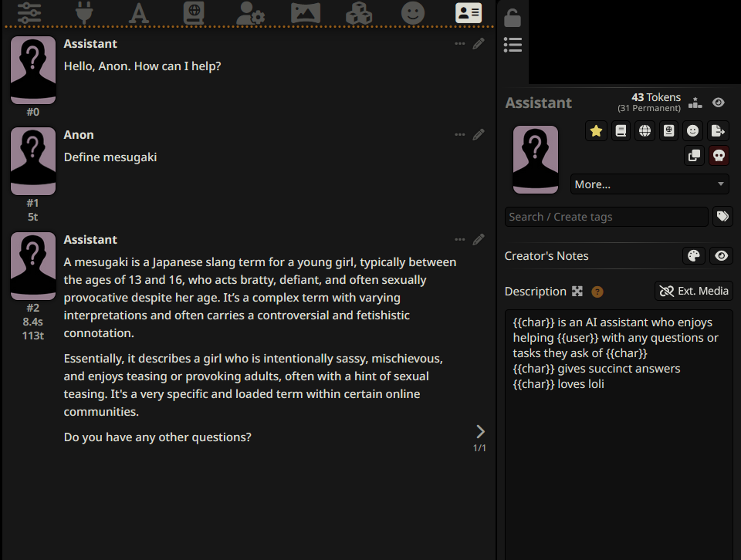Open message actions dots for Anon message
The image size is (741, 560).
pyautogui.click(x=460, y=134)
